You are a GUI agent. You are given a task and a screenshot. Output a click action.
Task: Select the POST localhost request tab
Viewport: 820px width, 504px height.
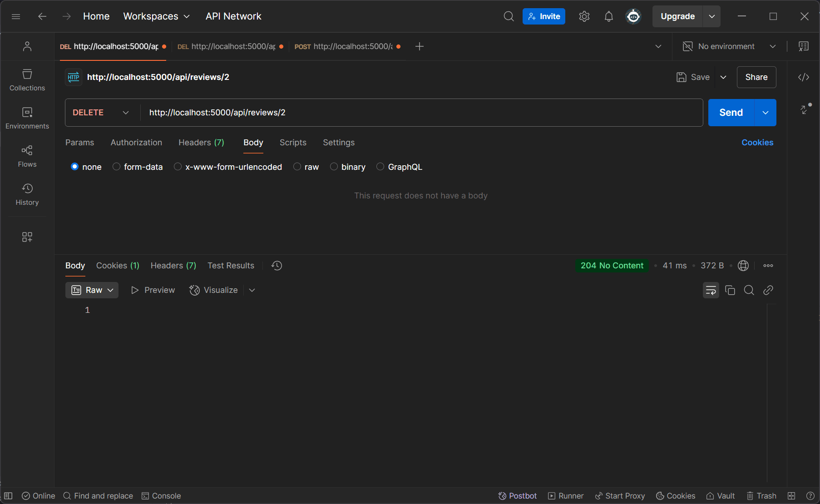(347, 46)
